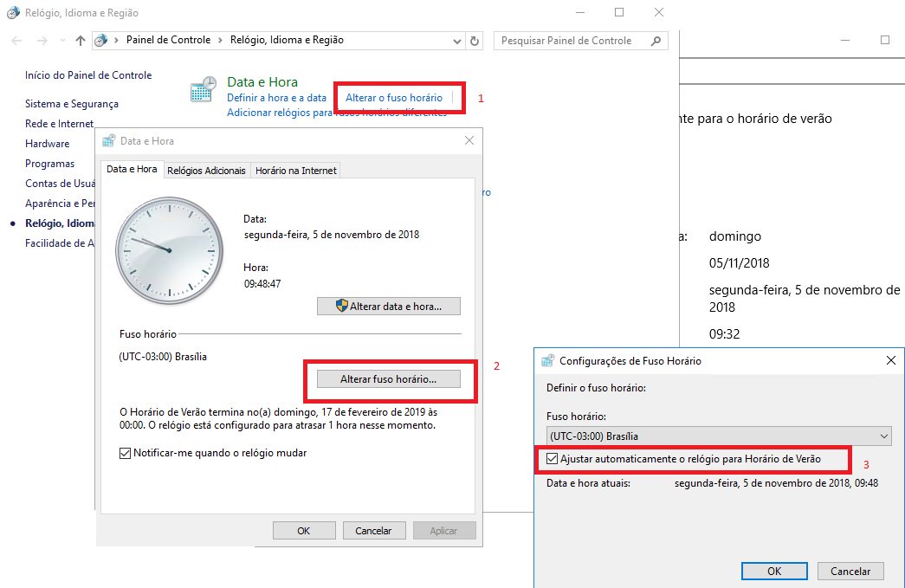The width and height of the screenshot is (905, 588).
Task: Toggle Ajustar automaticamente o relógio para Horário de Verão
Action: click(553, 459)
